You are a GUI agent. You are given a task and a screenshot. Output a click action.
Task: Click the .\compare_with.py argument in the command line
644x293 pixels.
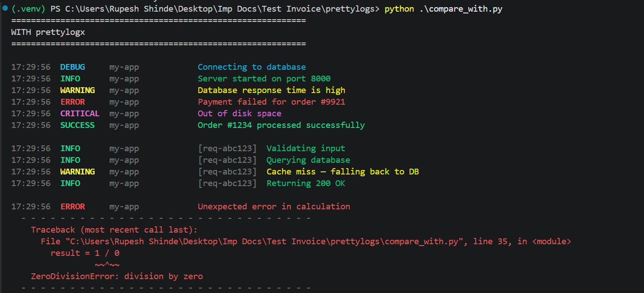461,9
